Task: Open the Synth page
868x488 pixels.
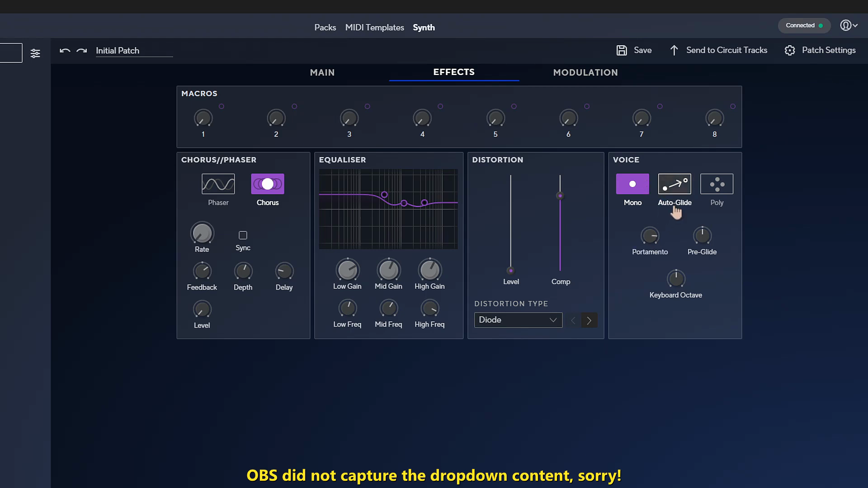Action: [424, 28]
